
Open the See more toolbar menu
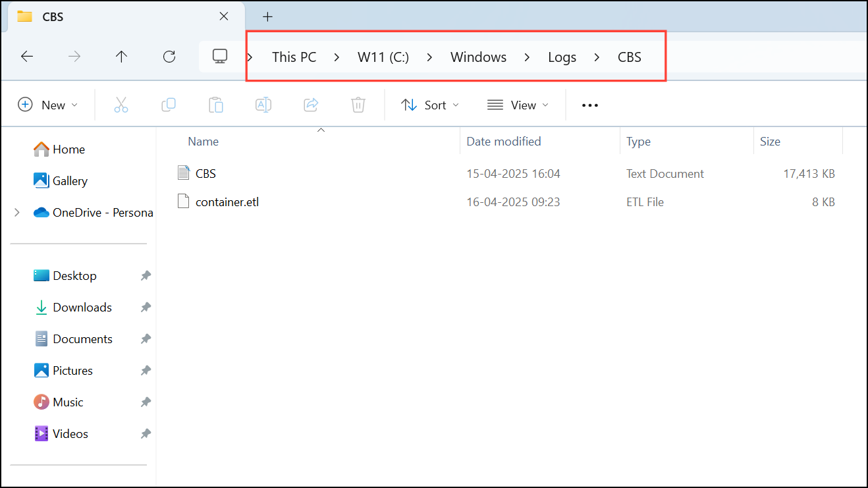[x=589, y=105]
